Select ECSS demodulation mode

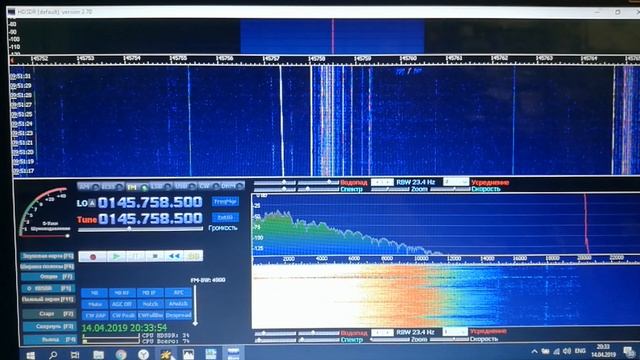pyautogui.click(x=113, y=187)
